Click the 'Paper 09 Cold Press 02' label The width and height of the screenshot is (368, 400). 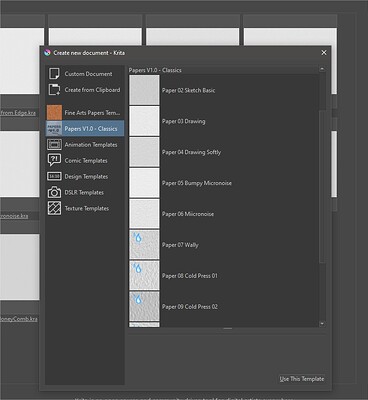tap(190, 307)
